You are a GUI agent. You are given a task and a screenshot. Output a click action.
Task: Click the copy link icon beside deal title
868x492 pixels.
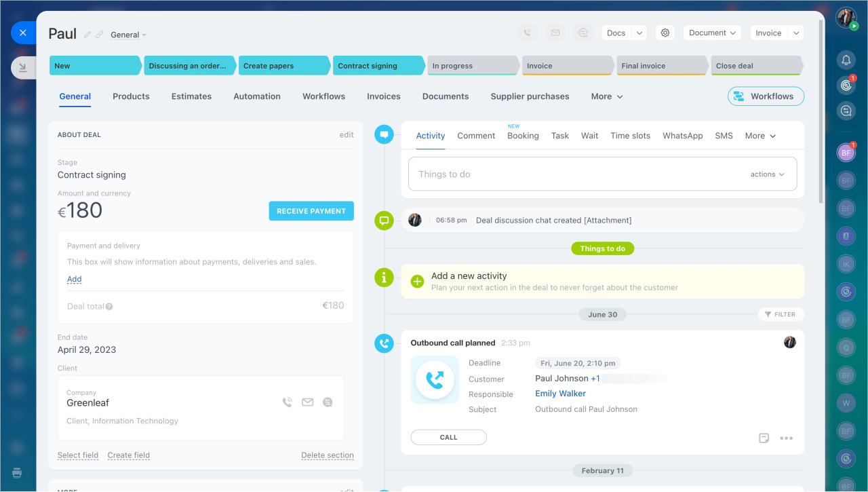point(100,35)
